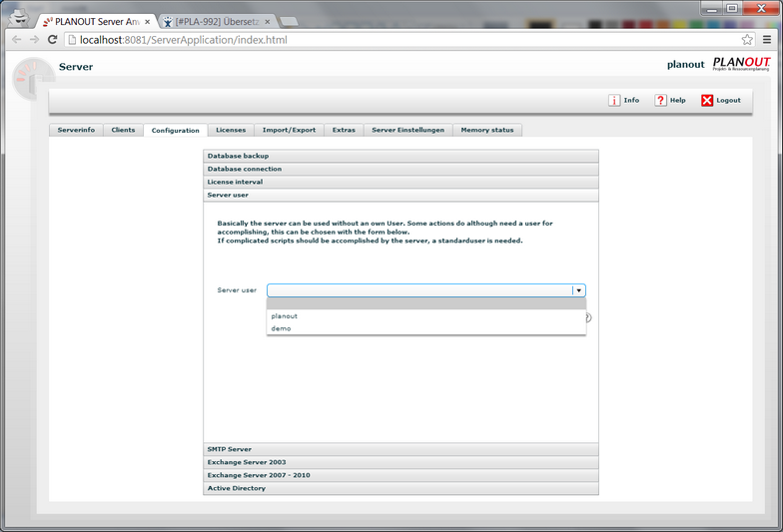Close the #PLA-992 browser tab
The height and width of the screenshot is (532, 783).
[x=268, y=22]
